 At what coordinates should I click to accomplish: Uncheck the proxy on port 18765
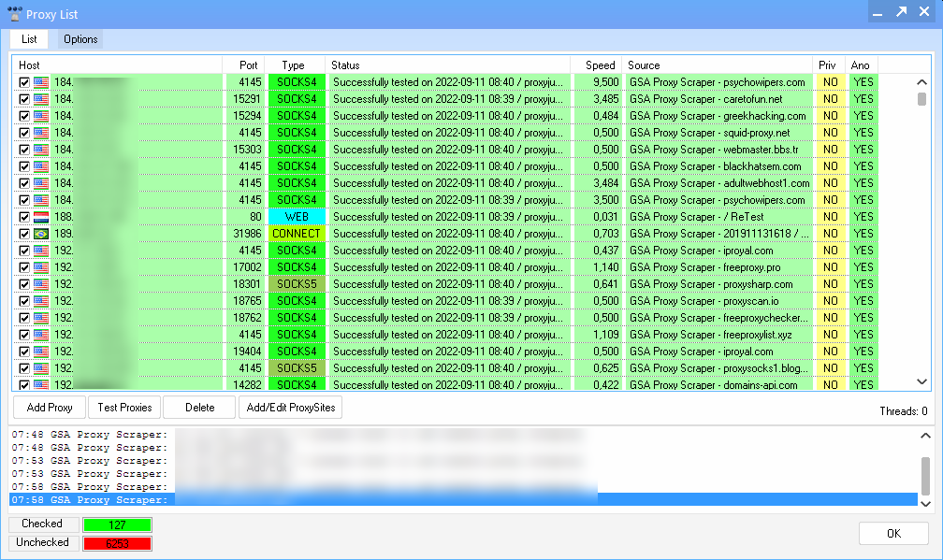(24, 301)
